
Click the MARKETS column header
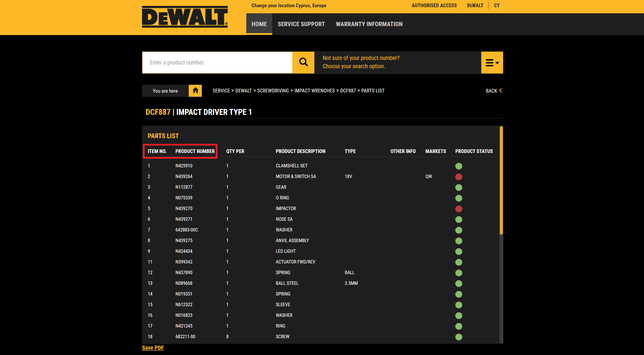pyautogui.click(x=435, y=151)
